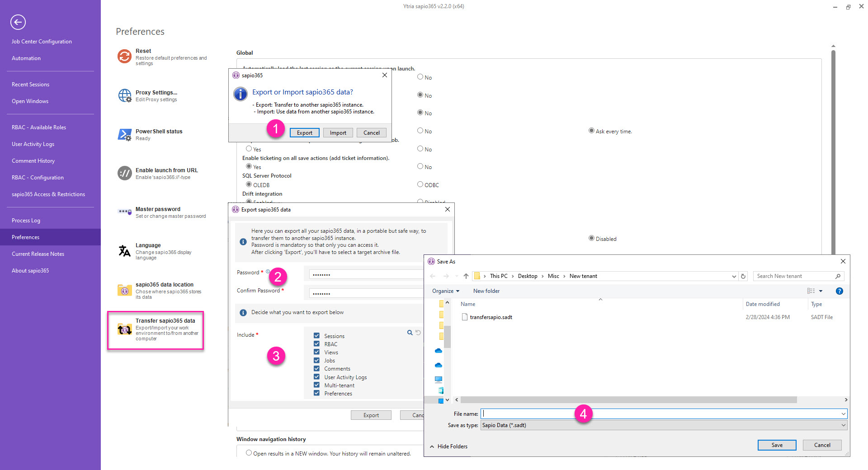Open User Activity Logs sidebar item

[x=33, y=144]
